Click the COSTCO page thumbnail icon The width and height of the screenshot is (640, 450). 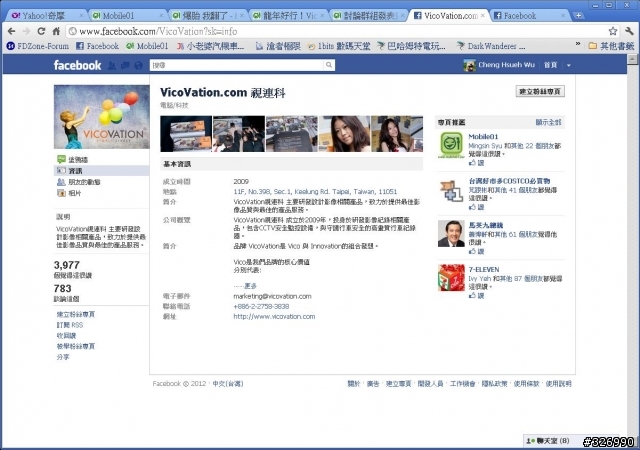[x=451, y=190]
